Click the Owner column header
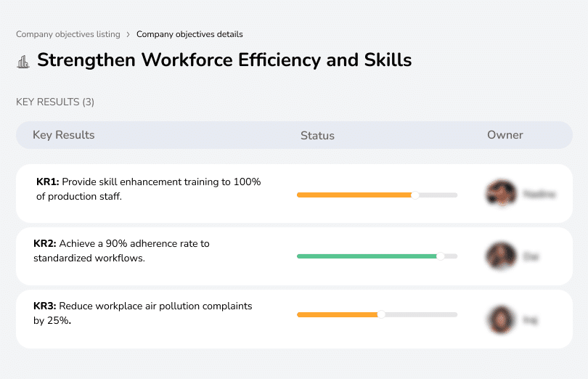The height and width of the screenshot is (379, 588). (505, 135)
